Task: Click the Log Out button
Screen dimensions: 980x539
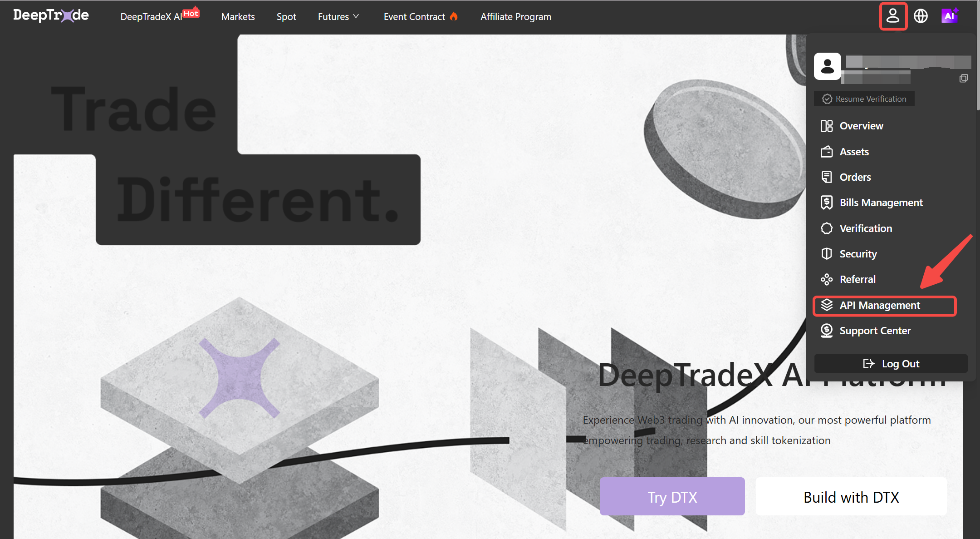Action: tap(891, 364)
